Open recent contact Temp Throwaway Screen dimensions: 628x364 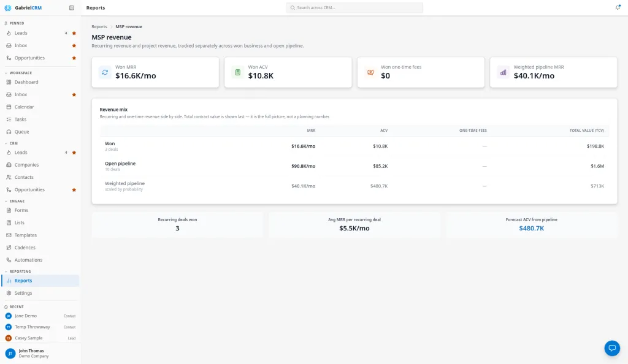click(x=40, y=327)
